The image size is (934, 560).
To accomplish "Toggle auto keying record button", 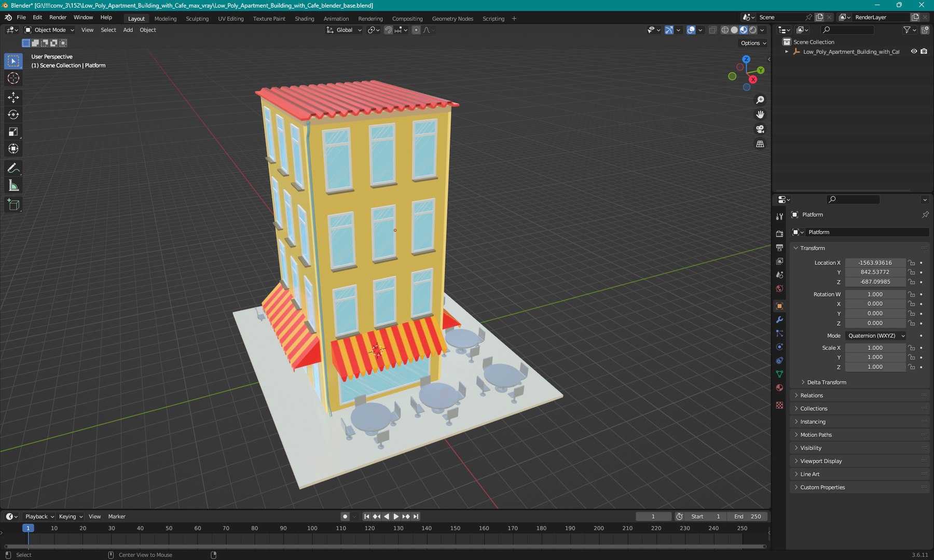I will coord(345,516).
